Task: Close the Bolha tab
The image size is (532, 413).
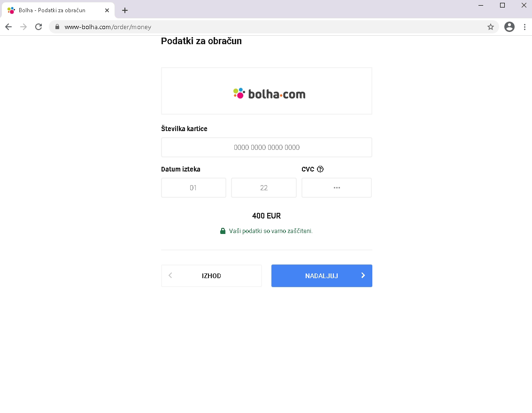Action: [107, 10]
